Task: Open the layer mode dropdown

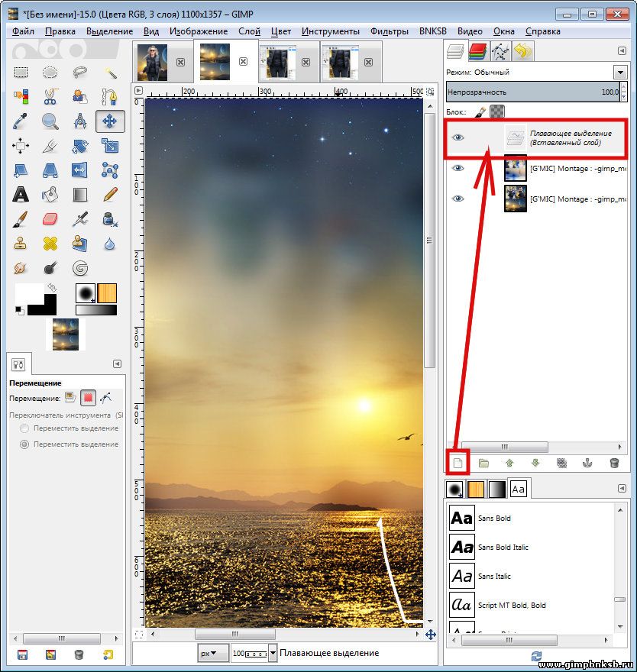Action: click(620, 72)
